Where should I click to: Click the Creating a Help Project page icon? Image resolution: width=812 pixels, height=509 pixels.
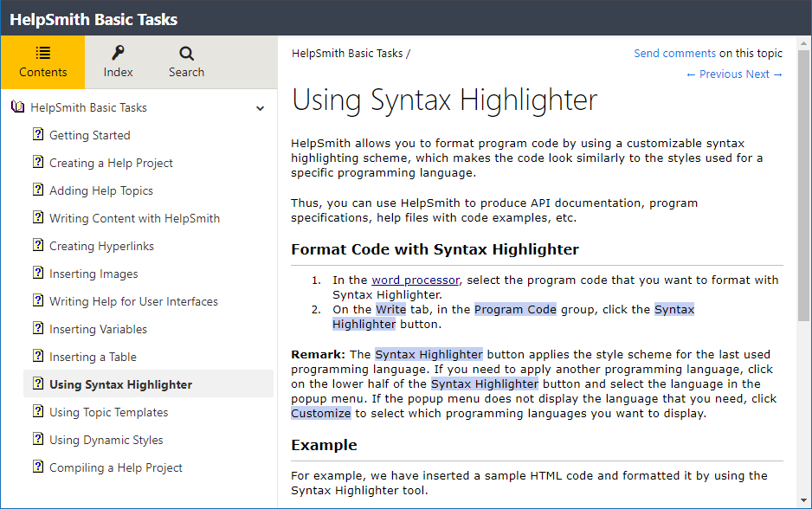coord(38,162)
